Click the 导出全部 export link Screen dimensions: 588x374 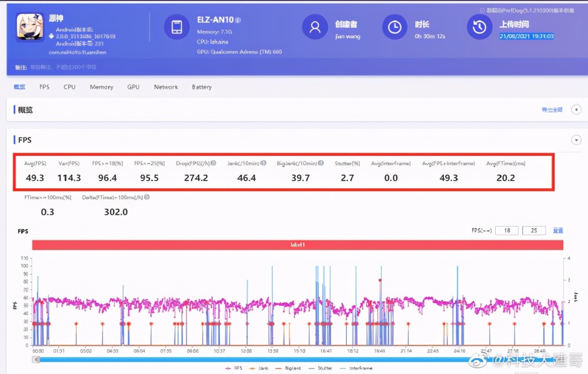tap(552, 110)
